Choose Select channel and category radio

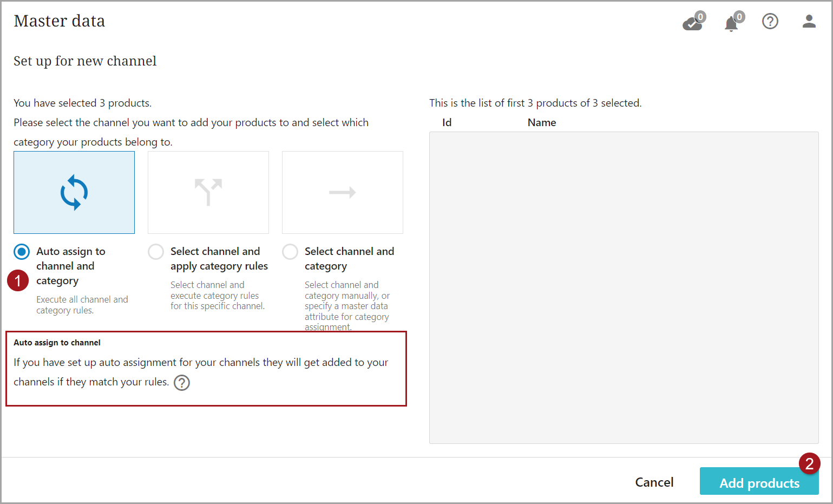click(x=290, y=252)
